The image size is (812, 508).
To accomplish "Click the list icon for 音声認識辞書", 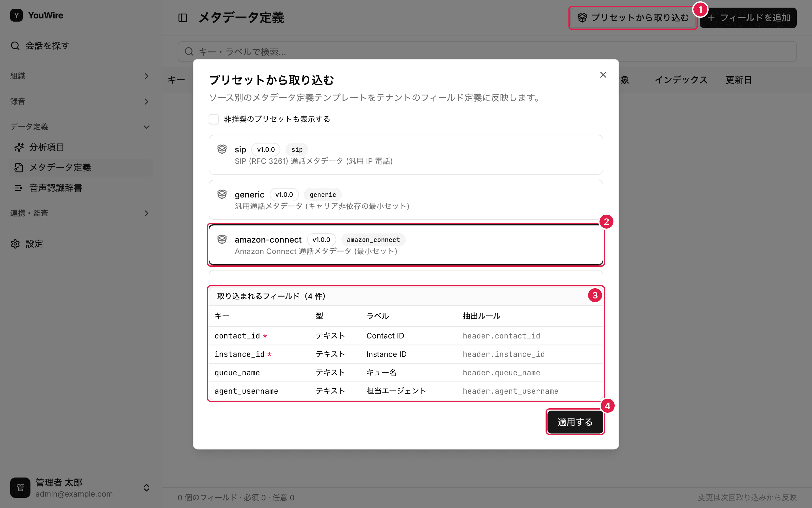I will coord(19,188).
